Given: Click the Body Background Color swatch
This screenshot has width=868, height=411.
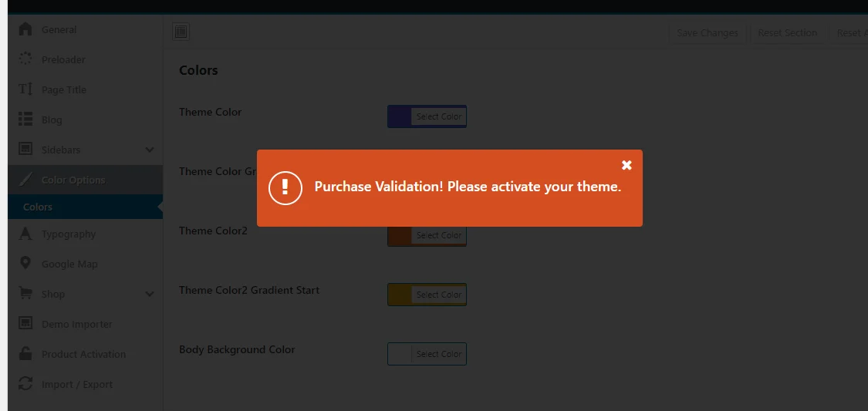Looking at the screenshot, I should [x=400, y=354].
